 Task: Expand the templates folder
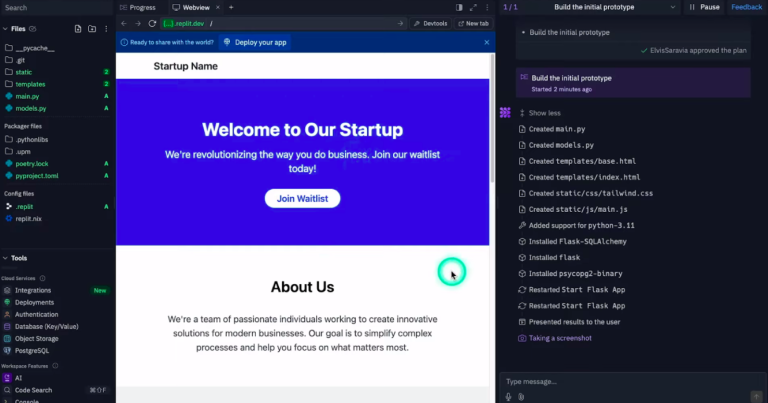point(30,84)
